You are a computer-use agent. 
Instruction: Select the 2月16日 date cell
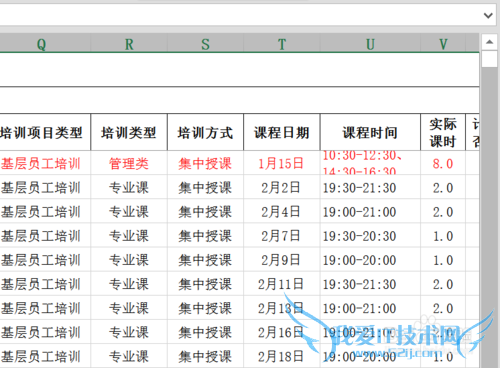[x=282, y=332]
